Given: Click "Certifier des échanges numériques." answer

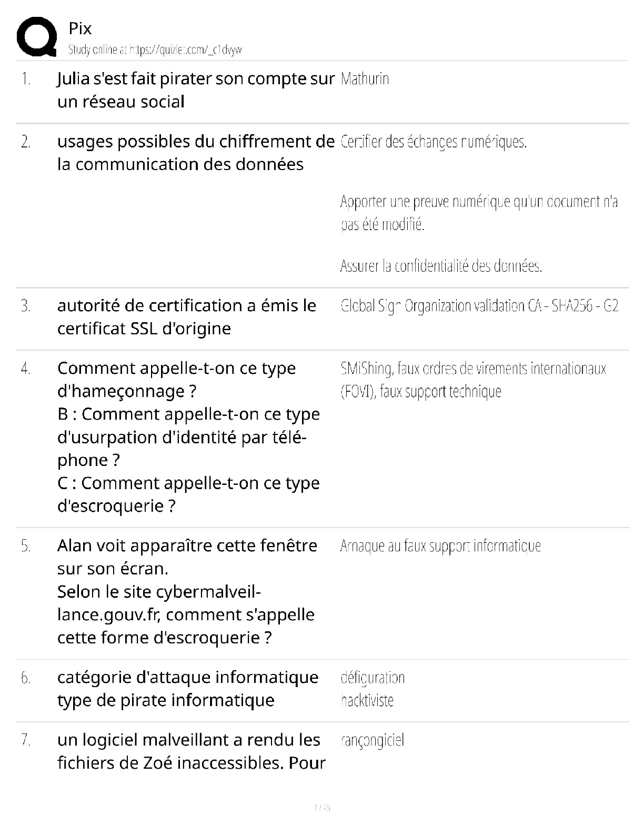Looking at the screenshot, I should tap(434, 142).
